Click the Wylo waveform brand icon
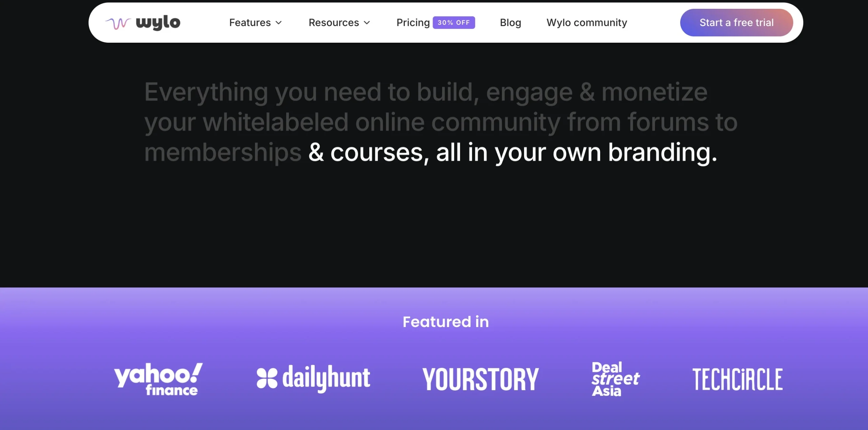The width and height of the screenshot is (868, 430). [x=117, y=23]
